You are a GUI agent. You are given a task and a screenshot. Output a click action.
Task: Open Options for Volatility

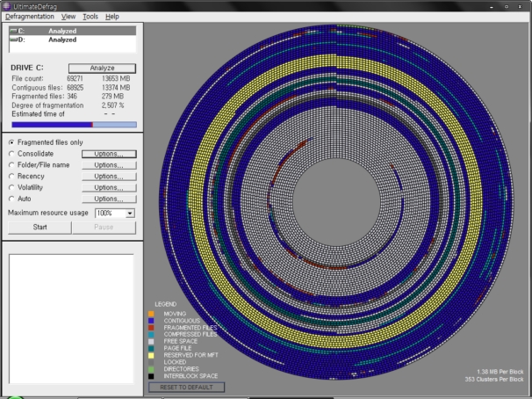point(109,187)
